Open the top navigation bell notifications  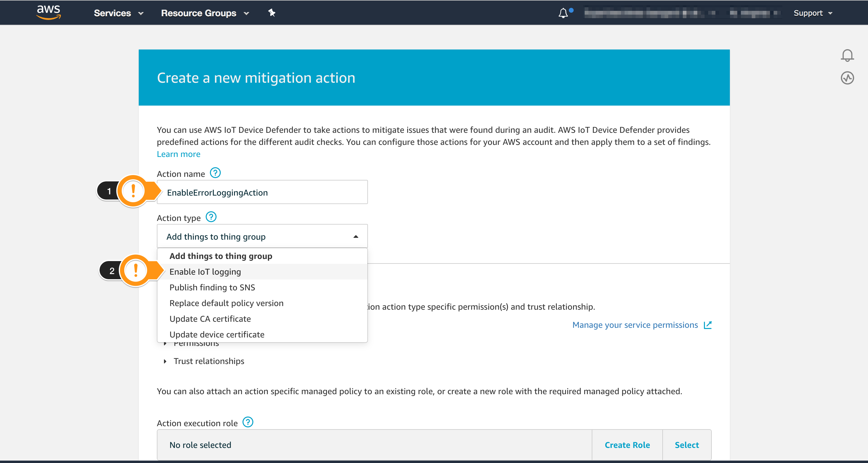[x=563, y=13]
